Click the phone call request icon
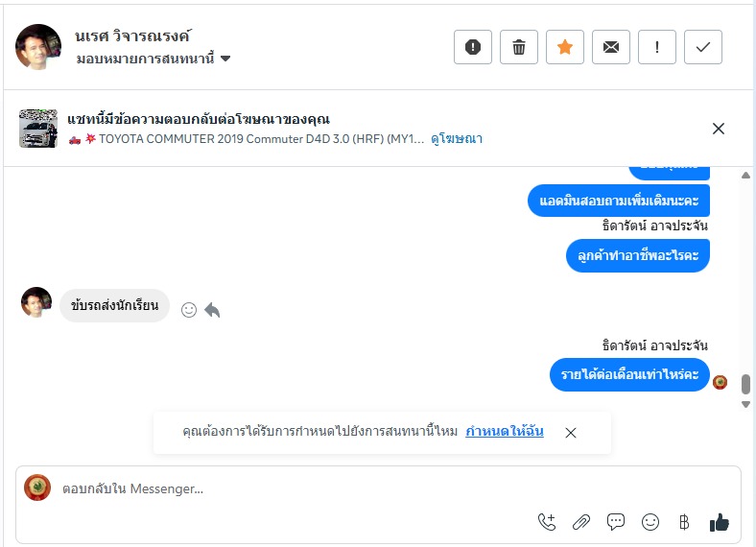This screenshot has height=547, width=756. (547, 522)
